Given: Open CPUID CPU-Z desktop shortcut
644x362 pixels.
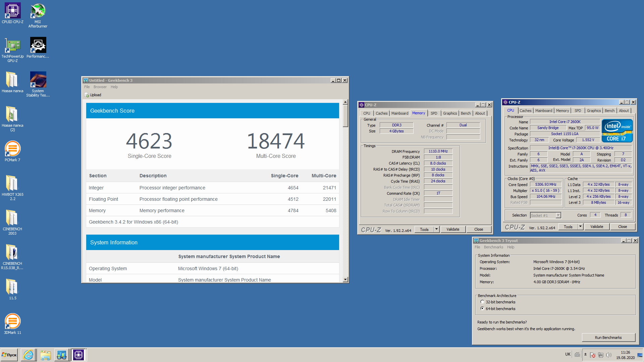Looking at the screenshot, I should click(x=12, y=13).
